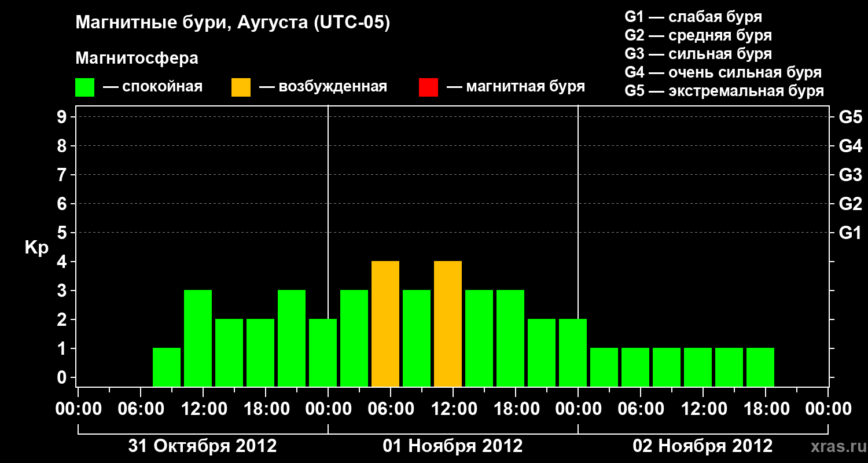Click 'G3 — сильная буря' description
868x463 pixels.
click(x=698, y=54)
